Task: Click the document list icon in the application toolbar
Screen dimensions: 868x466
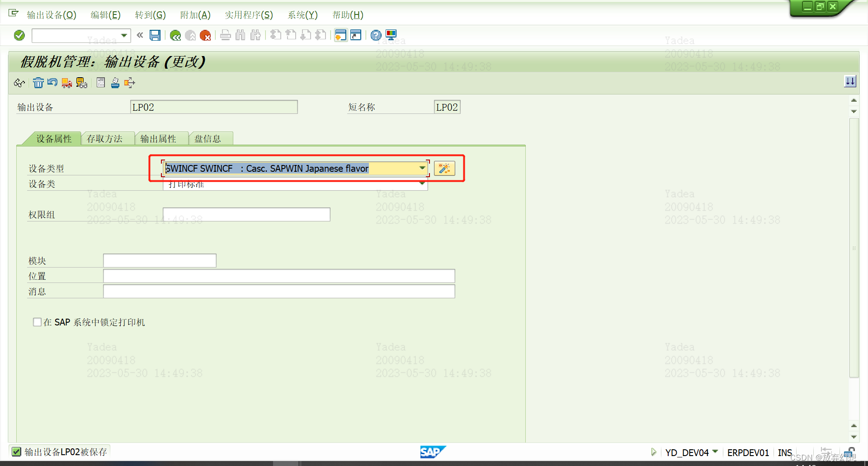Action: (x=101, y=83)
